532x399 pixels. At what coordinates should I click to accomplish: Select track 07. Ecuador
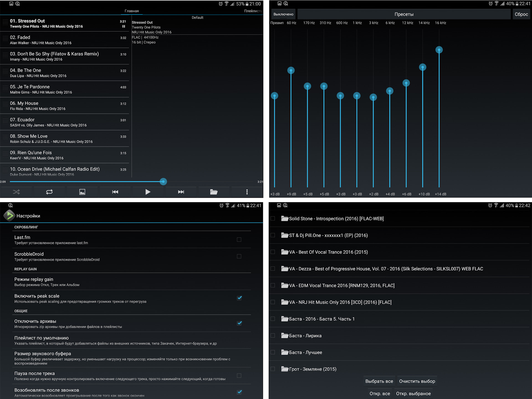(65, 122)
